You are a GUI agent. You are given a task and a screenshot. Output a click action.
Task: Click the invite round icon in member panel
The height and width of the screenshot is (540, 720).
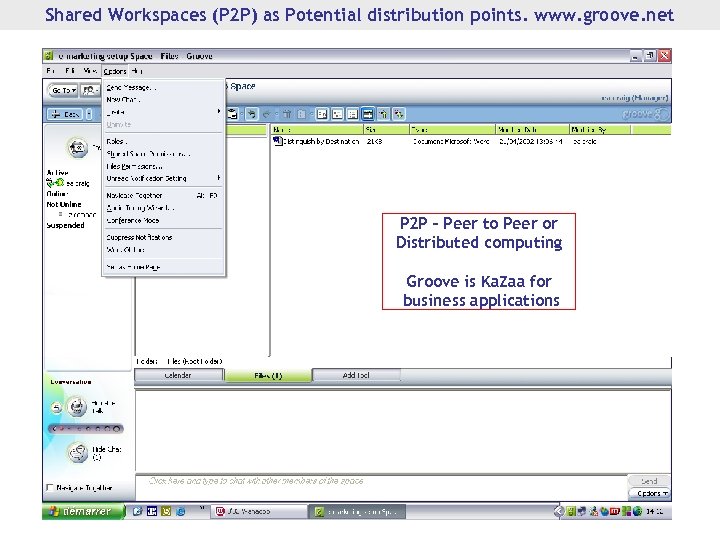78,147
